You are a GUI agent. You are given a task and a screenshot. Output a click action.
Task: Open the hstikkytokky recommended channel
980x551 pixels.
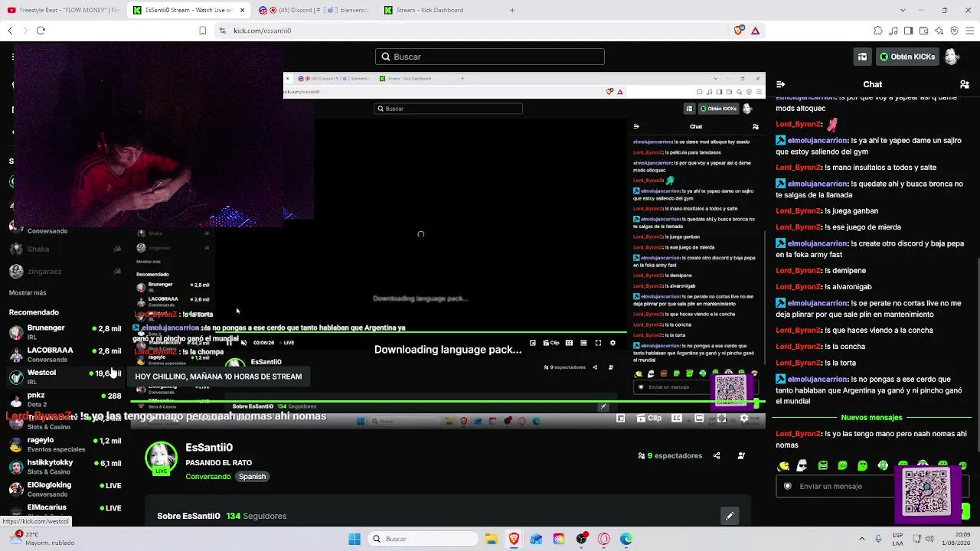click(x=64, y=467)
